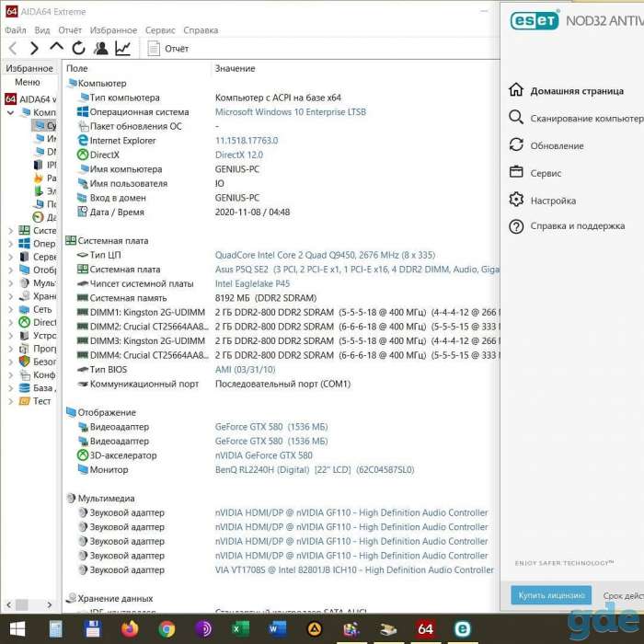Open the graph chart icon in AIDA64 toolbar
This screenshot has width=644, height=644.
pos(122,48)
